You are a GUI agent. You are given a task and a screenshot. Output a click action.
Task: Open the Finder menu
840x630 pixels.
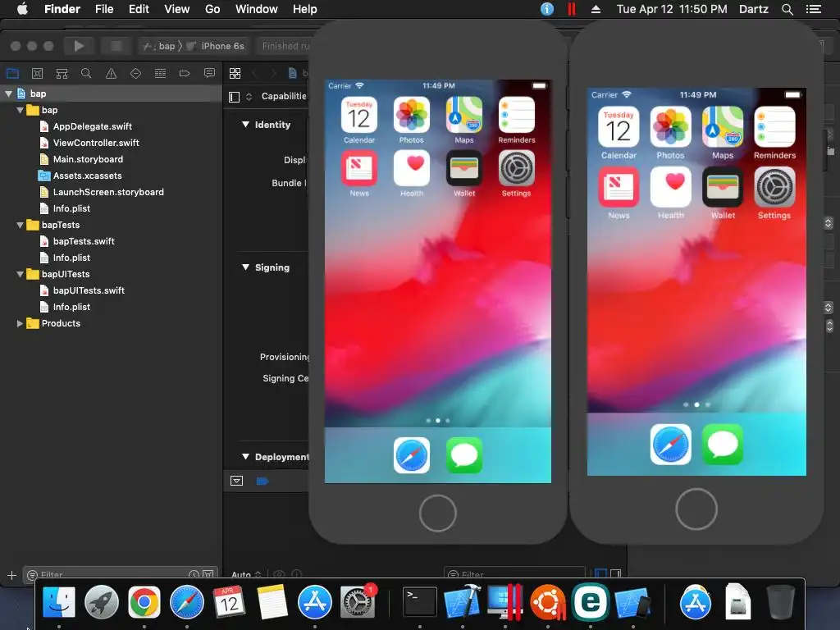click(x=62, y=9)
